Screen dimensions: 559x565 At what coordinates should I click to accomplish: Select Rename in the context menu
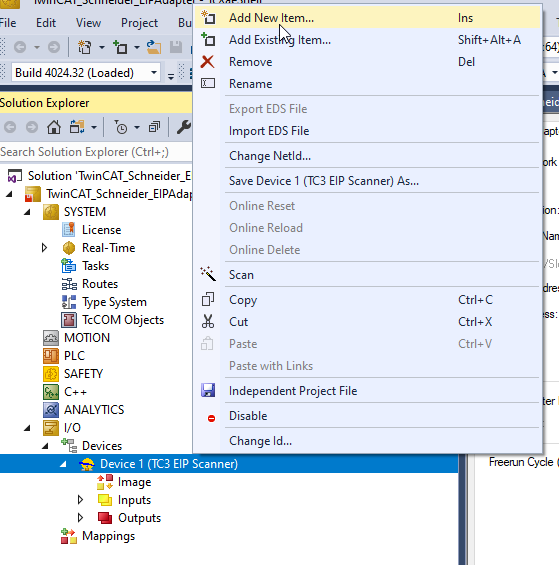point(368,84)
